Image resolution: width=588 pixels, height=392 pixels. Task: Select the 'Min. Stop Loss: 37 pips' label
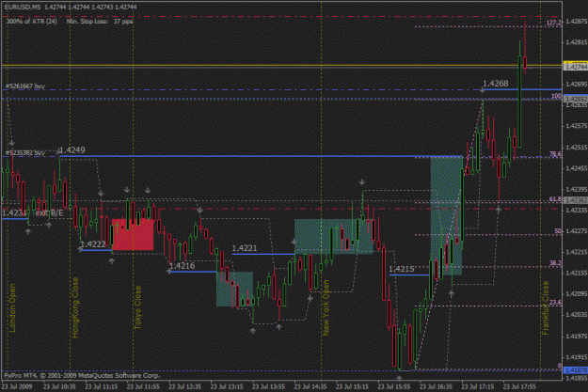pos(100,22)
